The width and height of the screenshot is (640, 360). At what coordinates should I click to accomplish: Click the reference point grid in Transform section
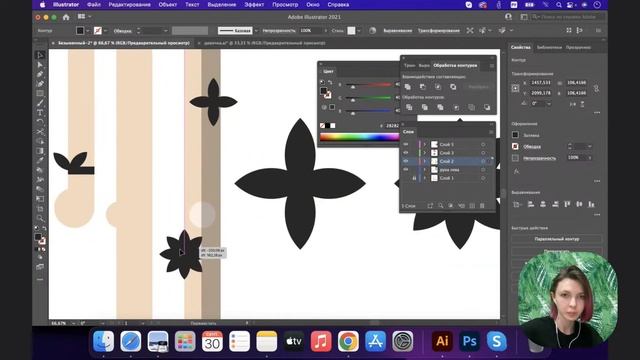(x=516, y=88)
